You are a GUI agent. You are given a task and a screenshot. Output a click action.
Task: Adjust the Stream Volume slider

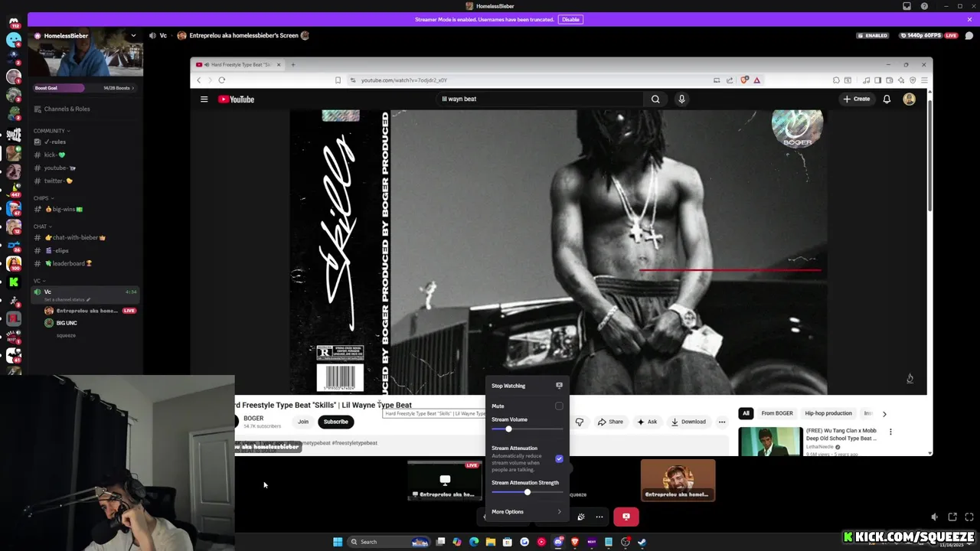[526, 429]
